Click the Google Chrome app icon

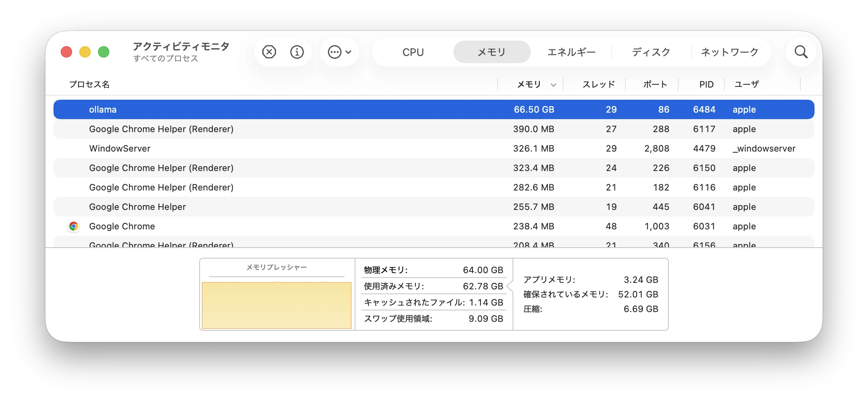click(74, 226)
